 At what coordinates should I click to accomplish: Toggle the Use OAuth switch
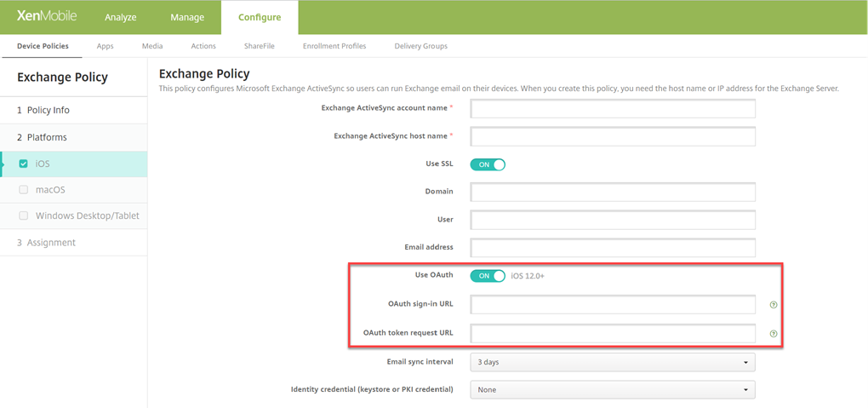pyautogui.click(x=488, y=276)
